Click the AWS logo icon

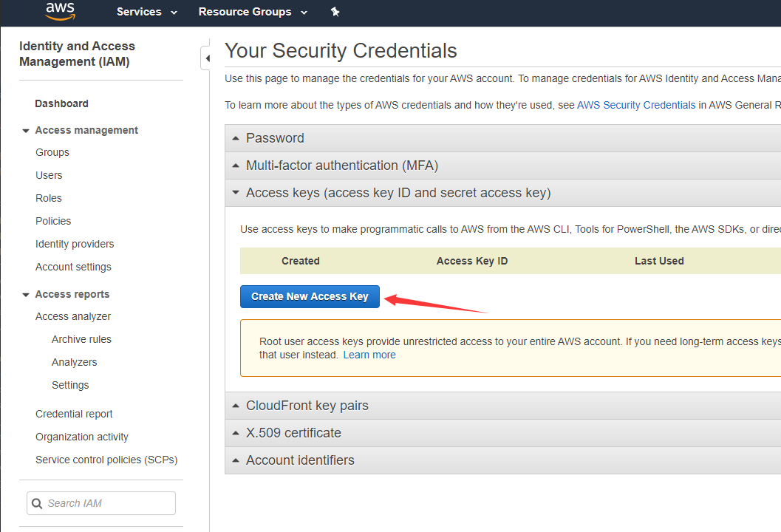coord(60,11)
